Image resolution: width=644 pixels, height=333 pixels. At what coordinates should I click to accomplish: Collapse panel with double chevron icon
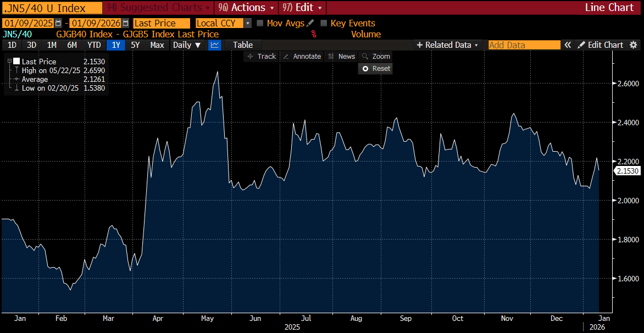[568, 45]
